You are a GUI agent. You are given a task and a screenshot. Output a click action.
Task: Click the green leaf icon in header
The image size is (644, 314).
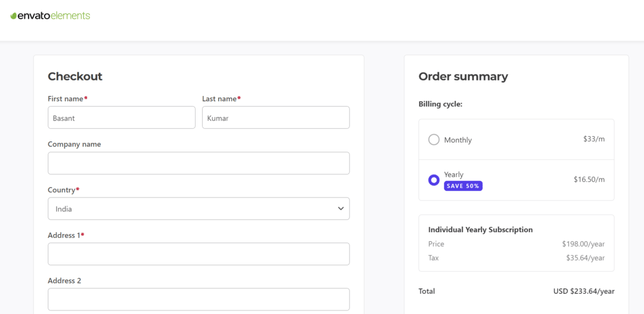tap(14, 16)
